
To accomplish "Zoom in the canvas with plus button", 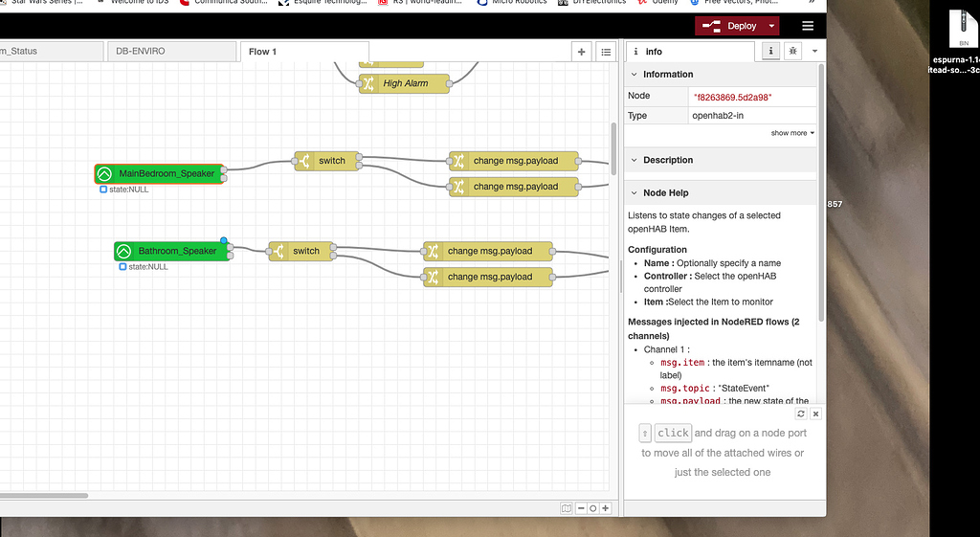I will point(605,508).
